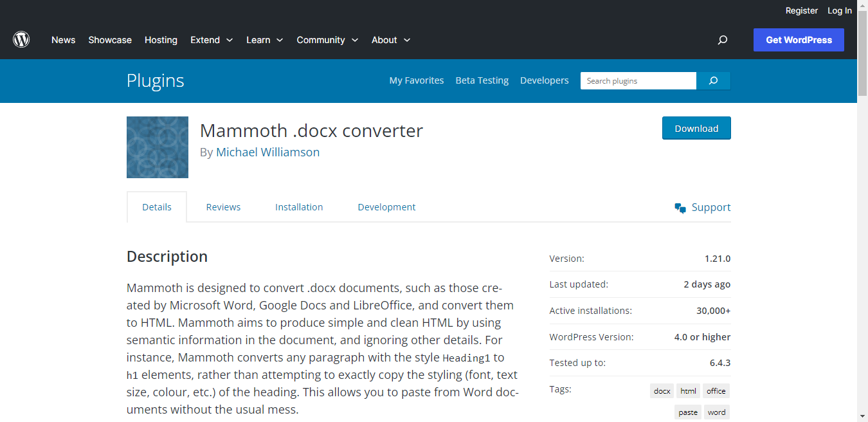Open Michael Williamson's author profile
868x422 pixels.
[x=267, y=152]
